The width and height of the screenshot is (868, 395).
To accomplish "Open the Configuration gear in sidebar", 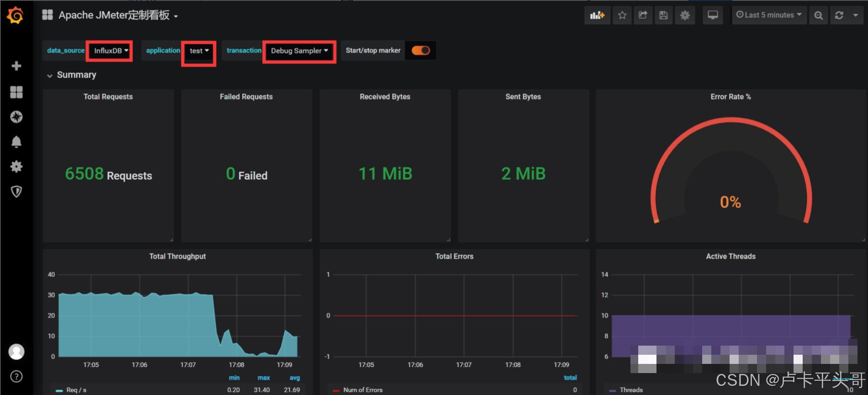I will 16,166.
